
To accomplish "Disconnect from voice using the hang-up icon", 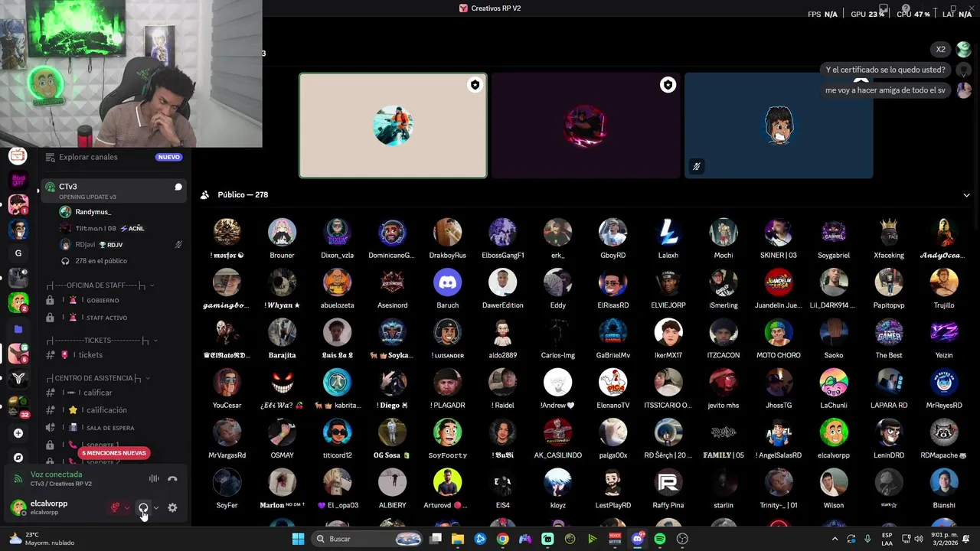I will pos(172,479).
